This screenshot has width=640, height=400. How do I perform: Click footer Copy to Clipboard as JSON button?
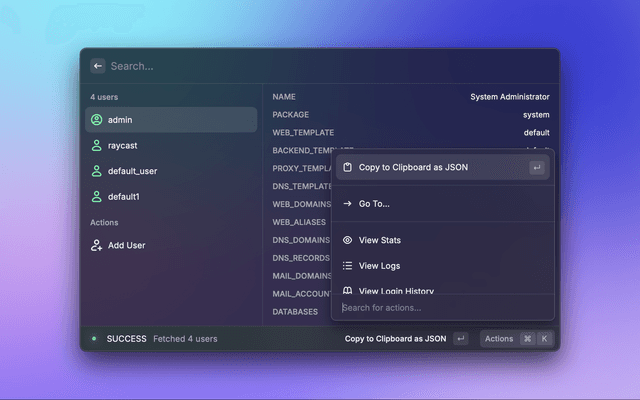(x=396, y=339)
